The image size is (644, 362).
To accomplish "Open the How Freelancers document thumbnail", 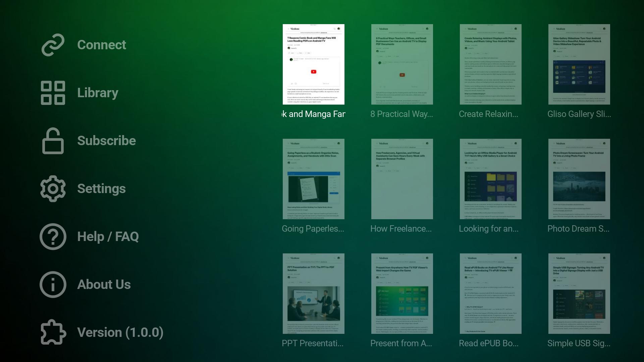I will (402, 179).
